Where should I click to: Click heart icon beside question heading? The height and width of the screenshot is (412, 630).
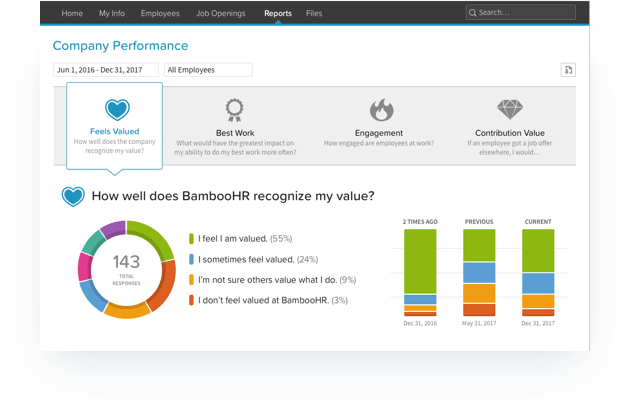(73, 197)
